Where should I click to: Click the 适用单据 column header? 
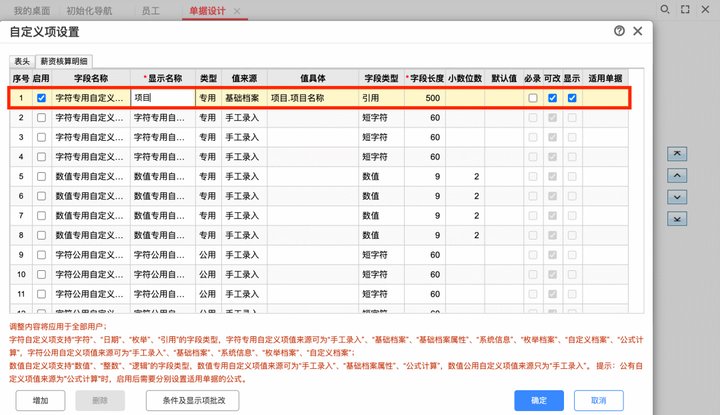(x=606, y=79)
